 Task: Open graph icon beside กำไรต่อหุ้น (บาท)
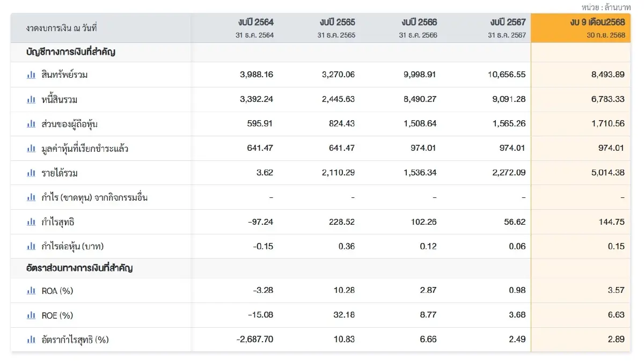point(31,247)
